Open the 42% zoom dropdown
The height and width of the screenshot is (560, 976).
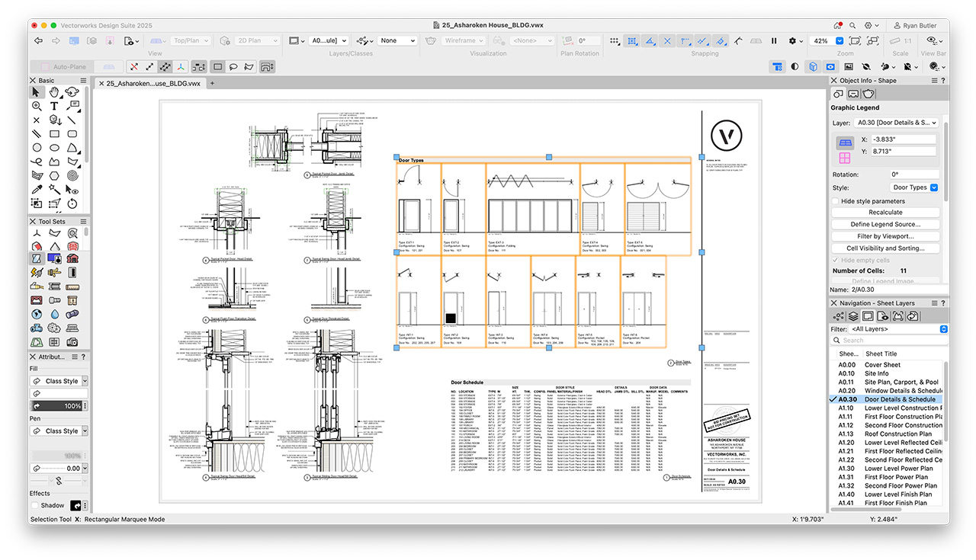point(840,41)
